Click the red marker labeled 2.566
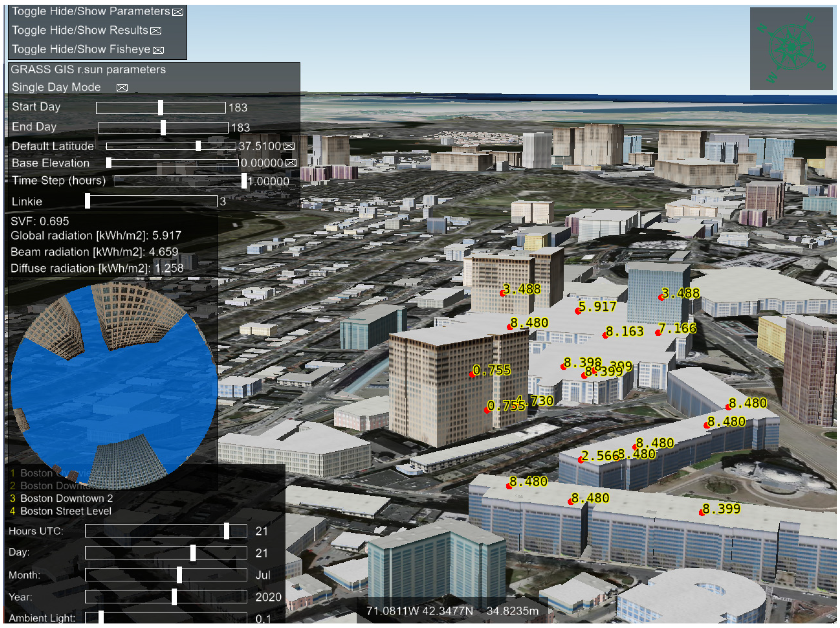 coord(581,460)
